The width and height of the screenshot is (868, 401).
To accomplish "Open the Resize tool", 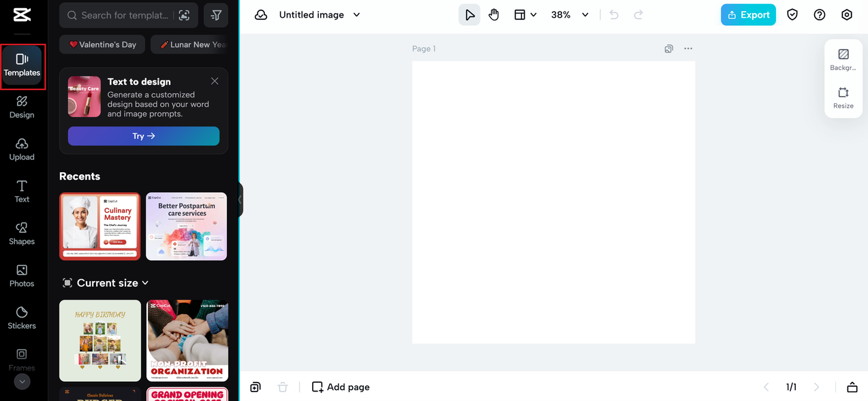I will [843, 98].
